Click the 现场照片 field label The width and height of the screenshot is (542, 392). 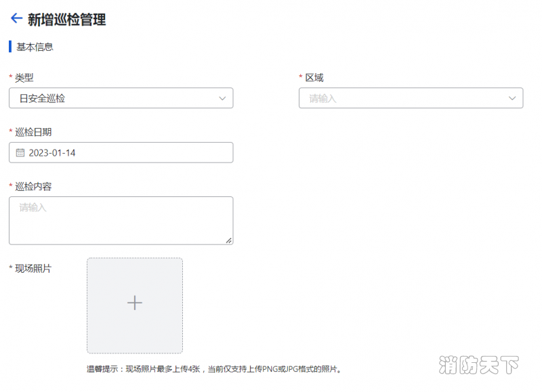tap(33, 269)
